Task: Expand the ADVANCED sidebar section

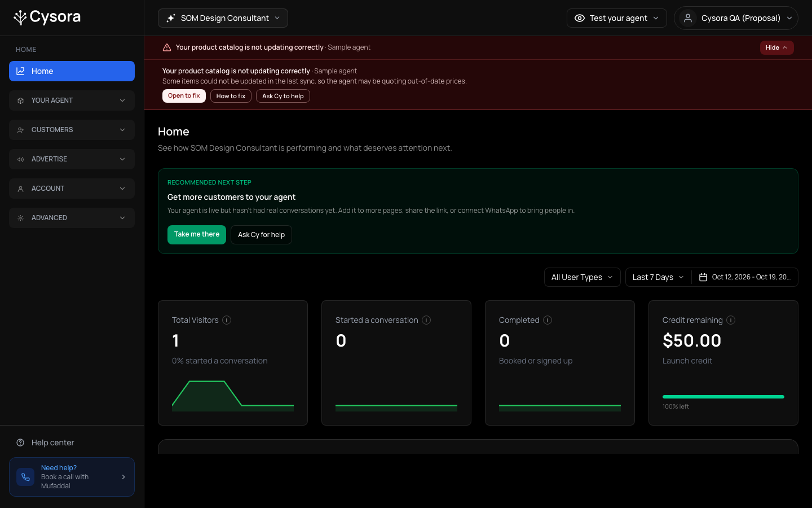Action: click(72, 218)
